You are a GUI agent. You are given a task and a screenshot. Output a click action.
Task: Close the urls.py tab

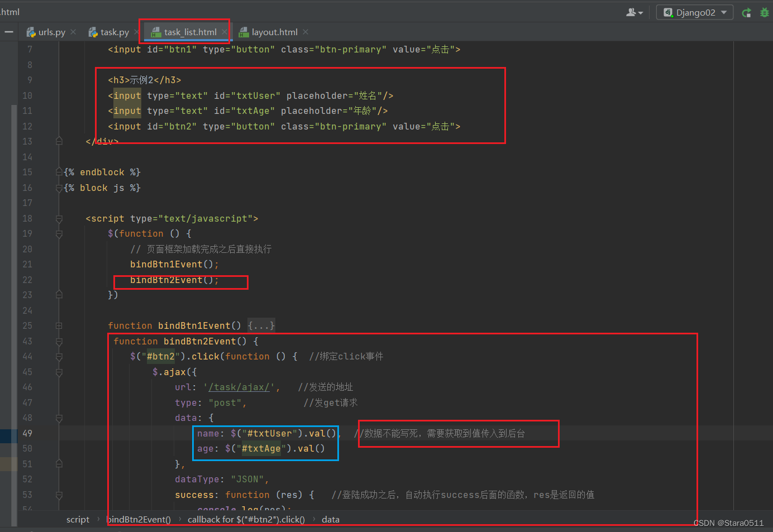(x=73, y=32)
